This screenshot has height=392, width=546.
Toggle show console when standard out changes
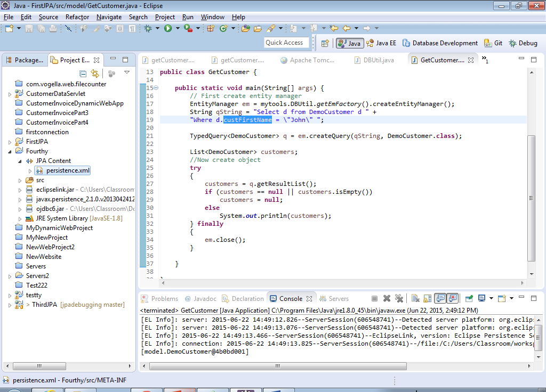[x=440, y=299]
